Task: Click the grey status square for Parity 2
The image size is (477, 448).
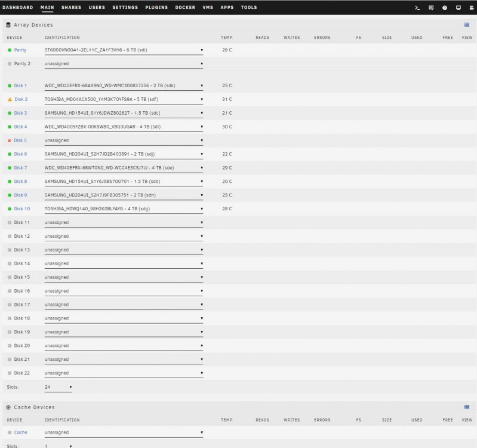Action: pyautogui.click(x=10, y=63)
